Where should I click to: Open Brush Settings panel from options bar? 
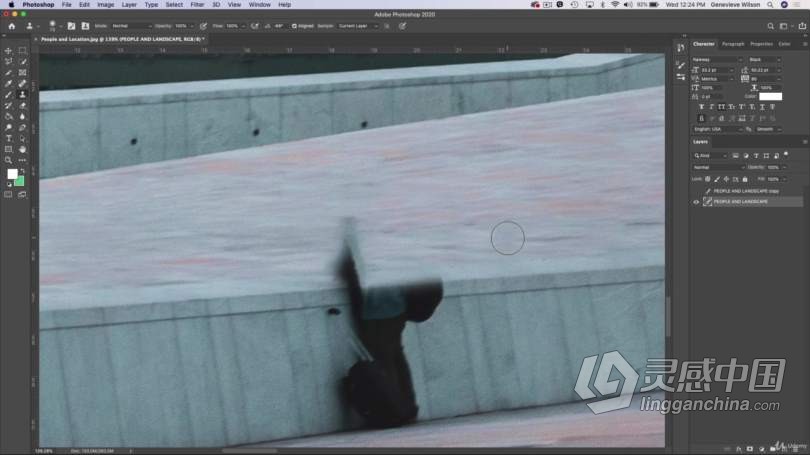tap(71, 26)
